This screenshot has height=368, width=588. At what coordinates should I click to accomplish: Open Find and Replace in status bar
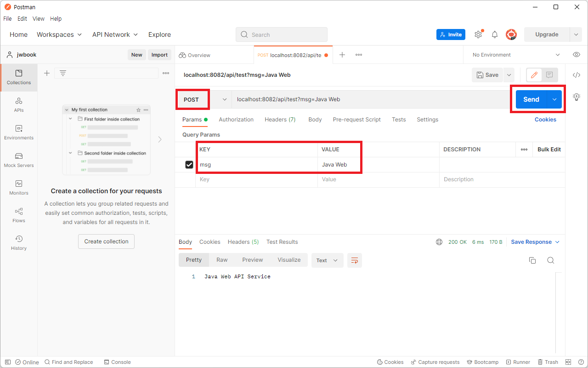(x=68, y=362)
